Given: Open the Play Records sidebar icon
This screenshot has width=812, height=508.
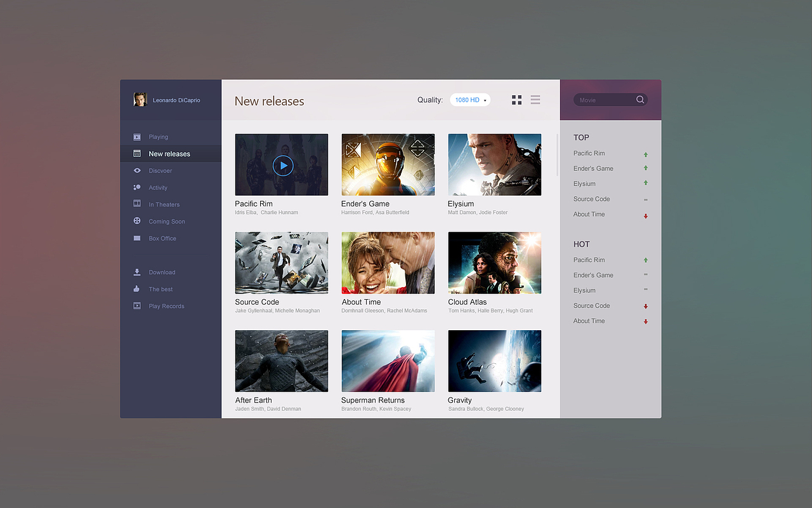Looking at the screenshot, I should [x=137, y=306].
